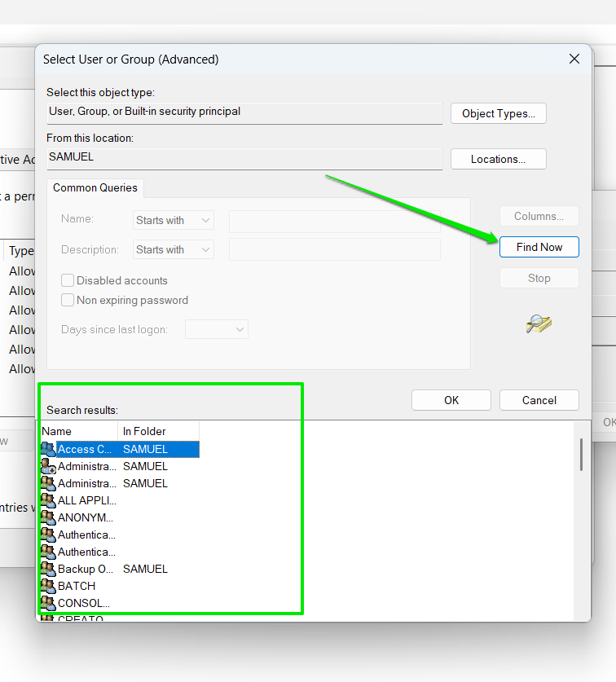This screenshot has height=682, width=616.
Task: Click the Find Now button
Action: 539,247
